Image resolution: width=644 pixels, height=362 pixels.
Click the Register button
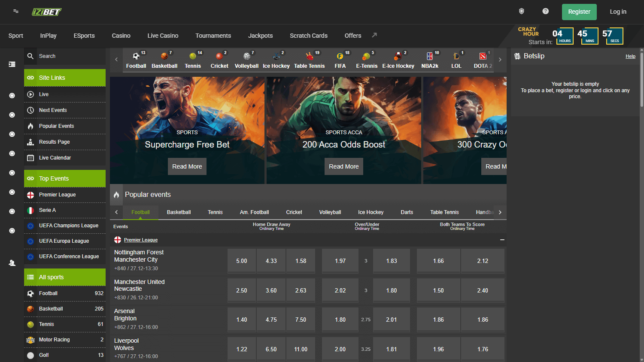(x=579, y=12)
